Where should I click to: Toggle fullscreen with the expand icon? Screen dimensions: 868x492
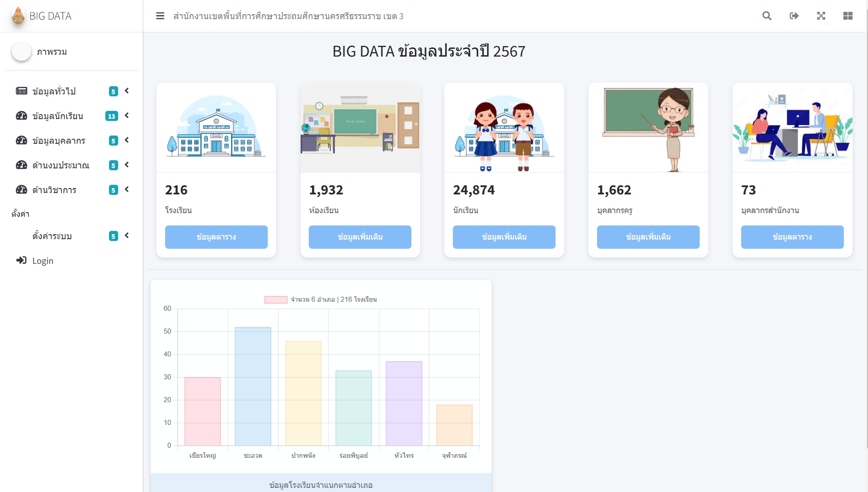point(821,16)
